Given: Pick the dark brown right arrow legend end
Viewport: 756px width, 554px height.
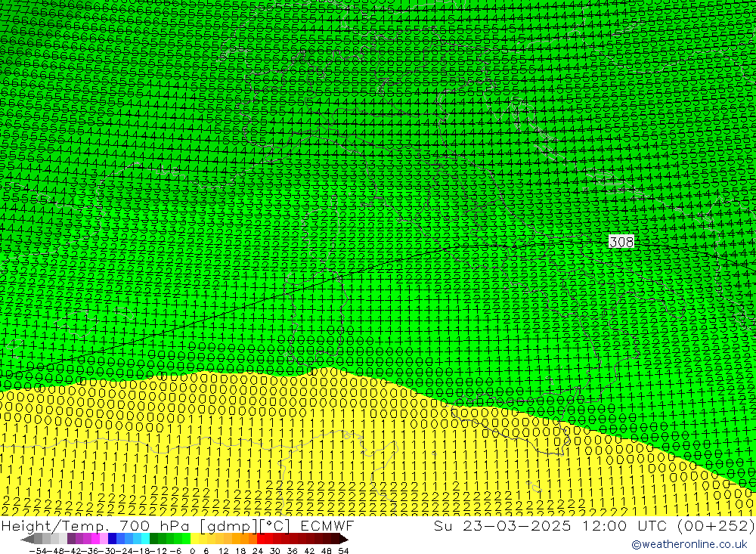Looking at the screenshot, I should pyautogui.click(x=343, y=539).
